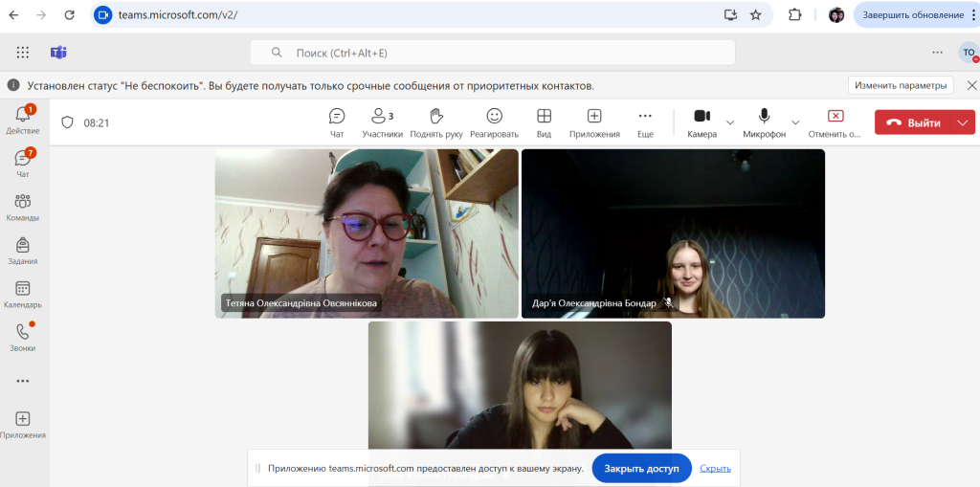The width and height of the screenshot is (980, 487).
Task: Raise hand with Поднять руку
Action: pyautogui.click(x=438, y=122)
